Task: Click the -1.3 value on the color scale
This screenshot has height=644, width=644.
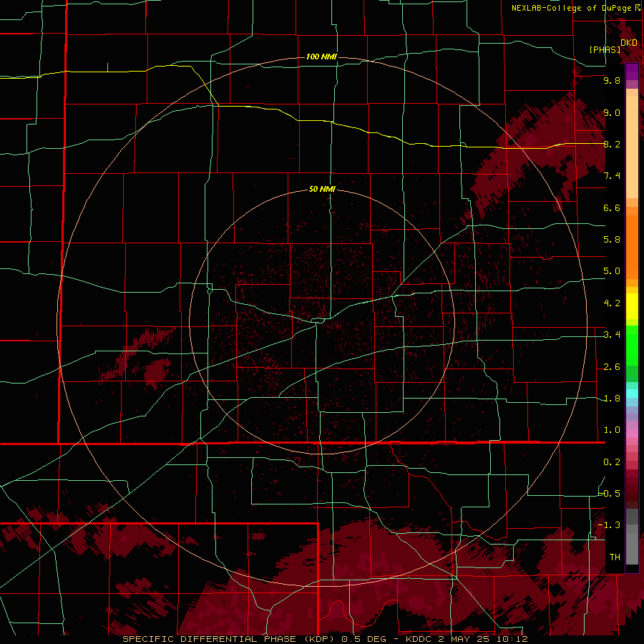Action: pyautogui.click(x=610, y=525)
